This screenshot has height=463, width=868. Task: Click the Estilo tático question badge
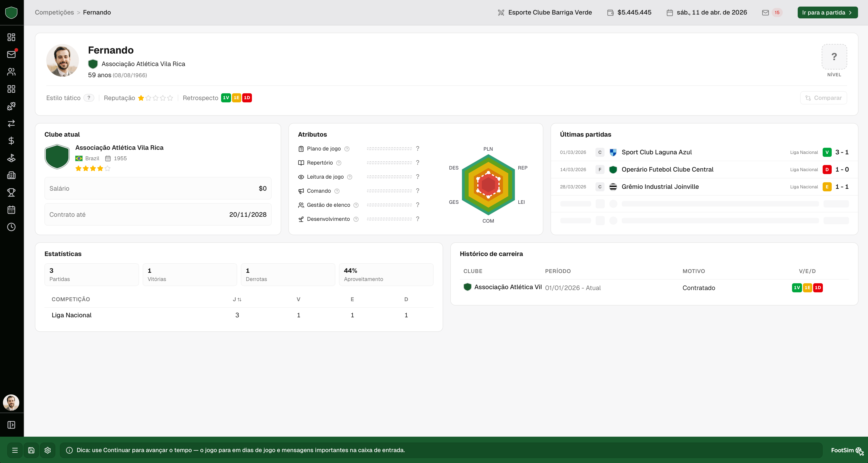pyautogui.click(x=89, y=98)
